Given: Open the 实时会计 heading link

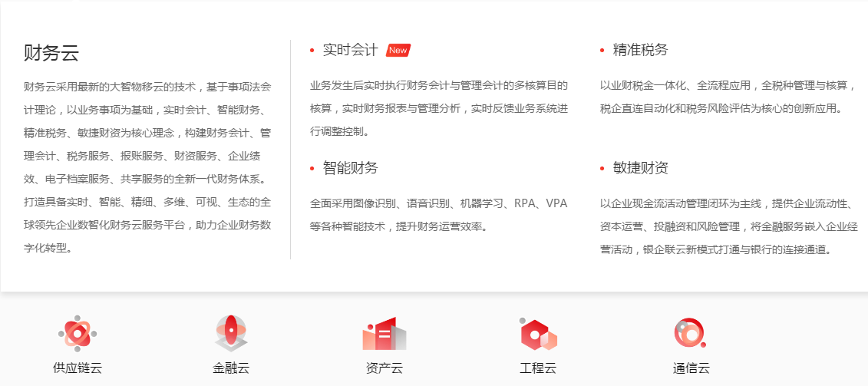Looking at the screenshot, I should pos(351,51).
